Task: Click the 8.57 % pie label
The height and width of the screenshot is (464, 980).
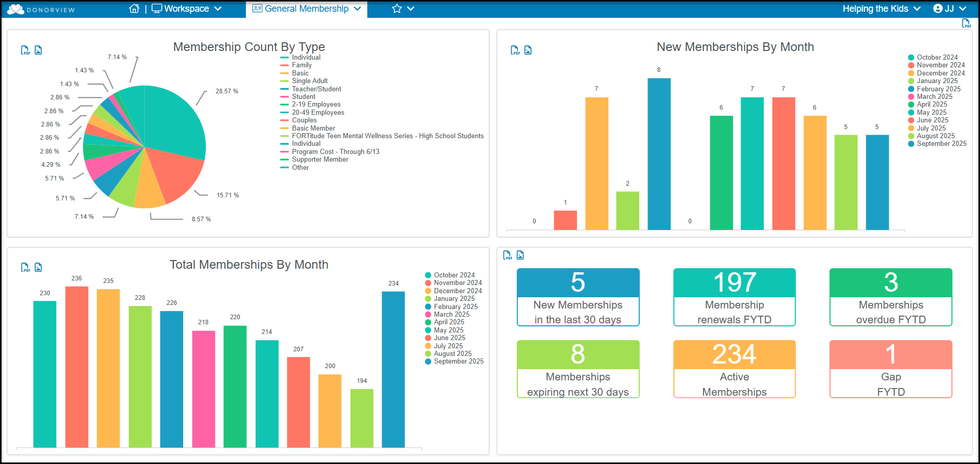Action: [202, 219]
